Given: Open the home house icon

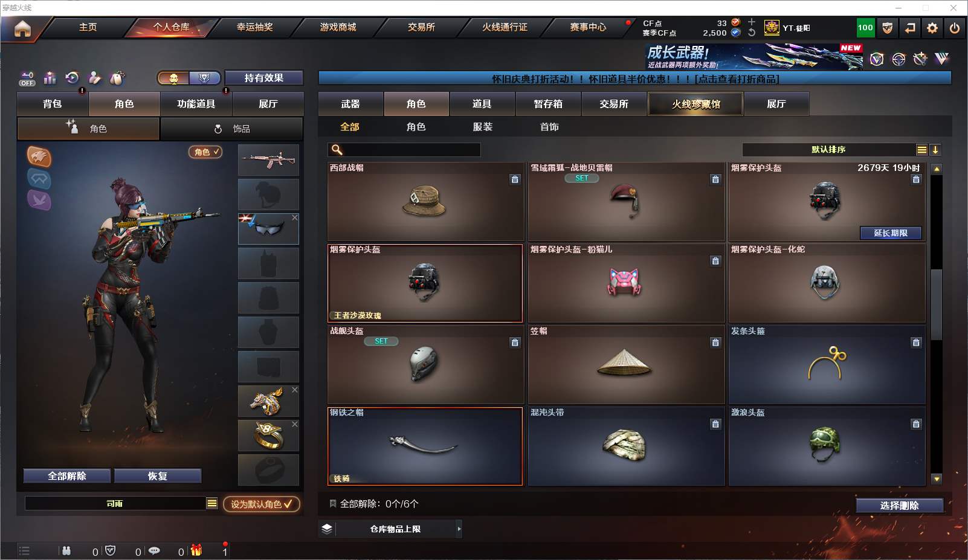Looking at the screenshot, I should point(22,28).
